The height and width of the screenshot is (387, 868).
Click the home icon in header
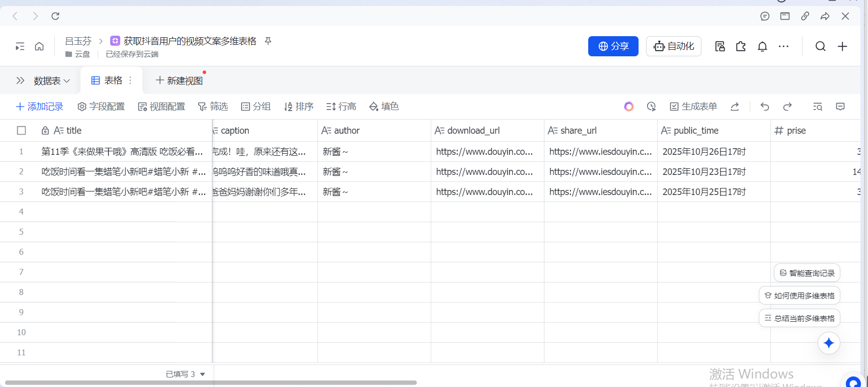pyautogui.click(x=39, y=47)
